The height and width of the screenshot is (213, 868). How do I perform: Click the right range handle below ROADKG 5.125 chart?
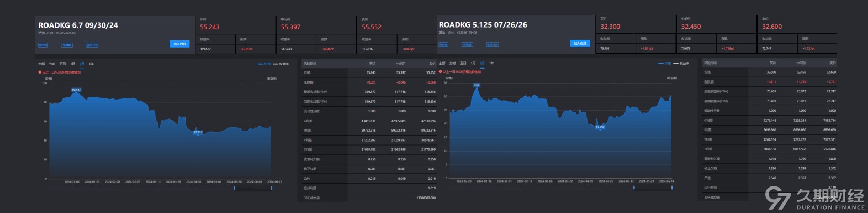click(x=671, y=188)
